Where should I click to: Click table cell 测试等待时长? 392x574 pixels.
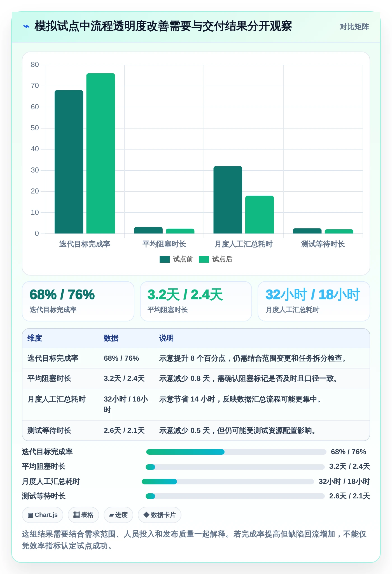[x=49, y=431]
